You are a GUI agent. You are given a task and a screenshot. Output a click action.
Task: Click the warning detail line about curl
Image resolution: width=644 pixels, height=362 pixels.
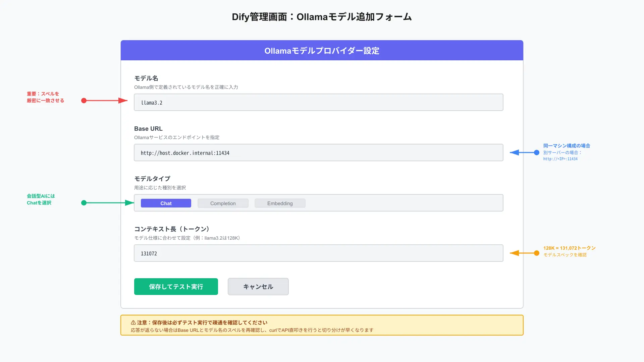tap(252, 330)
